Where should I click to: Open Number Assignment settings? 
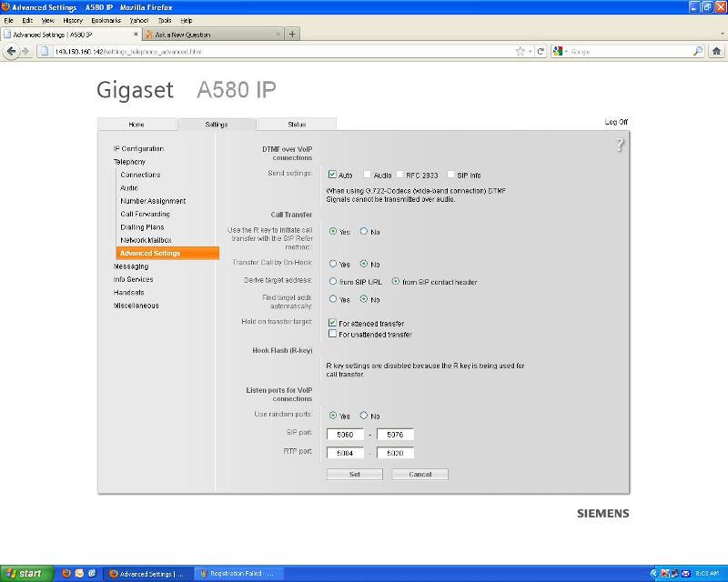click(x=153, y=200)
